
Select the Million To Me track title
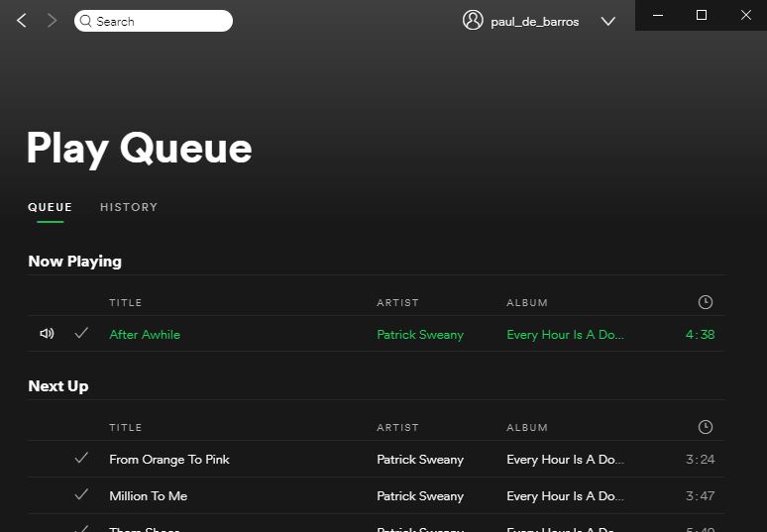coord(148,496)
